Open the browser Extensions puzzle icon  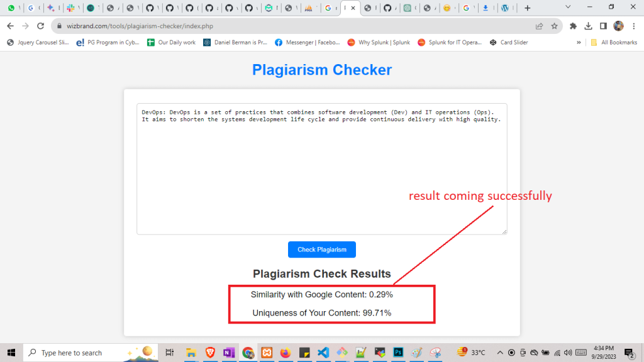[x=573, y=26]
